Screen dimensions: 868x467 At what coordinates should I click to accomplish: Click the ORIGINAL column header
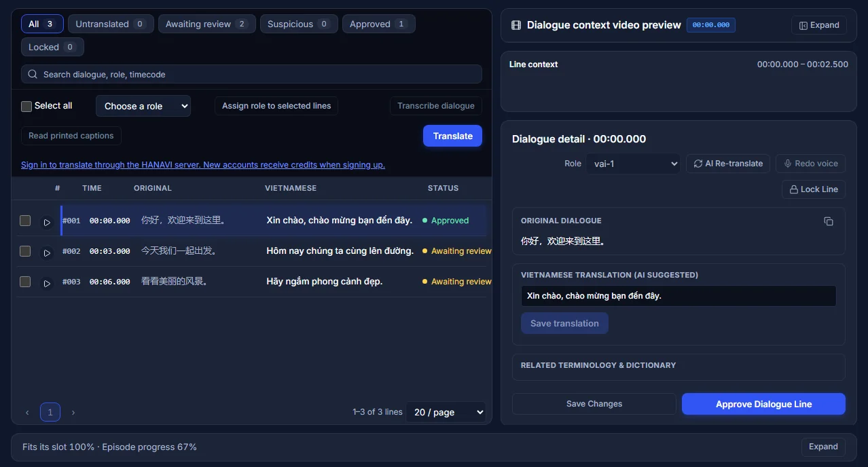[153, 188]
